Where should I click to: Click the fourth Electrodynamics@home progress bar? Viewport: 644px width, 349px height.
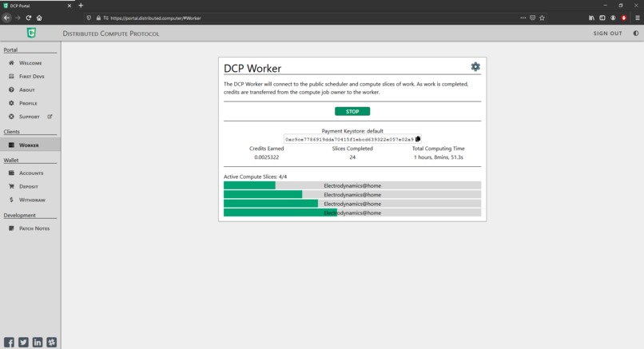352,212
